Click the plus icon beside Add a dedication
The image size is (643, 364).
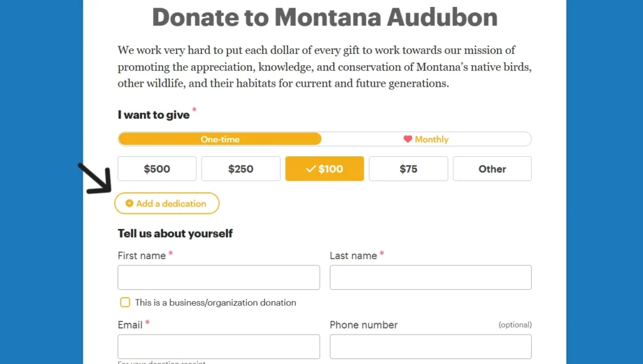[129, 203]
